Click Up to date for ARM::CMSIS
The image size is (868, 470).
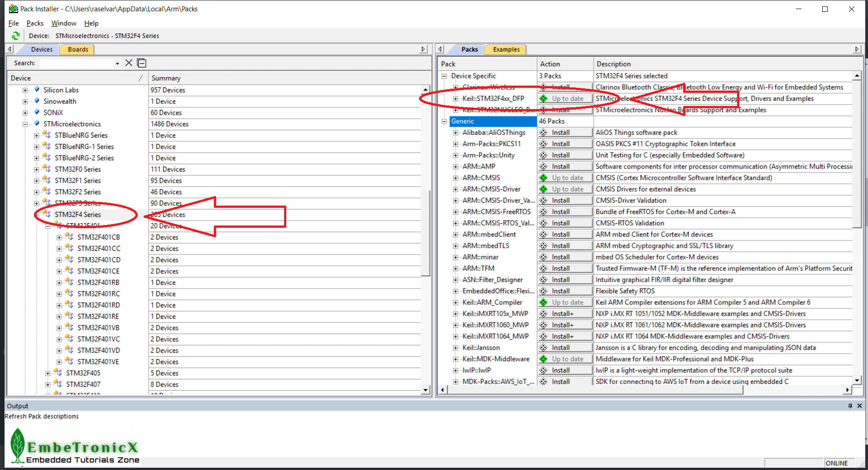[x=565, y=178]
